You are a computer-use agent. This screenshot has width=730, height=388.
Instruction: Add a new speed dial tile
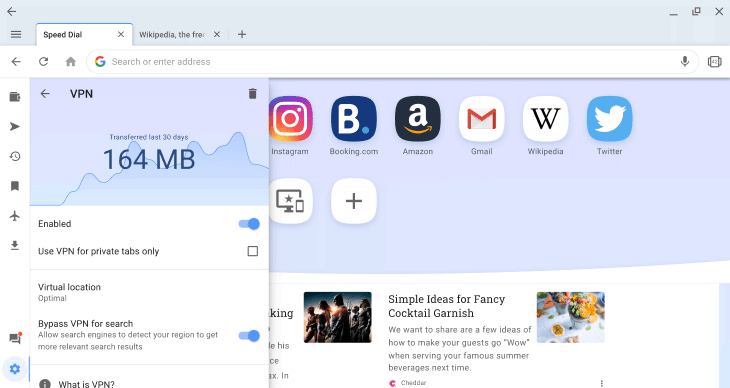[354, 201]
